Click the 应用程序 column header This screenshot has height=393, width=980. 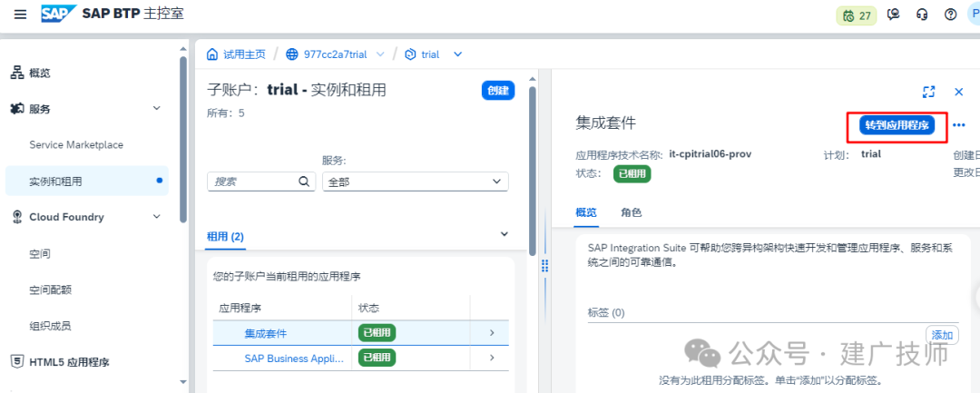pos(240,308)
